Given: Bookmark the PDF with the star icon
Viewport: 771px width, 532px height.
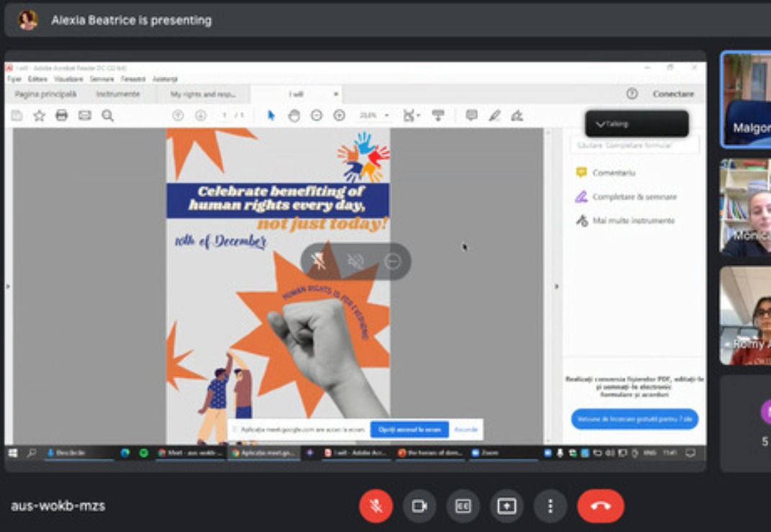Looking at the screenshot, I should 39,115.
